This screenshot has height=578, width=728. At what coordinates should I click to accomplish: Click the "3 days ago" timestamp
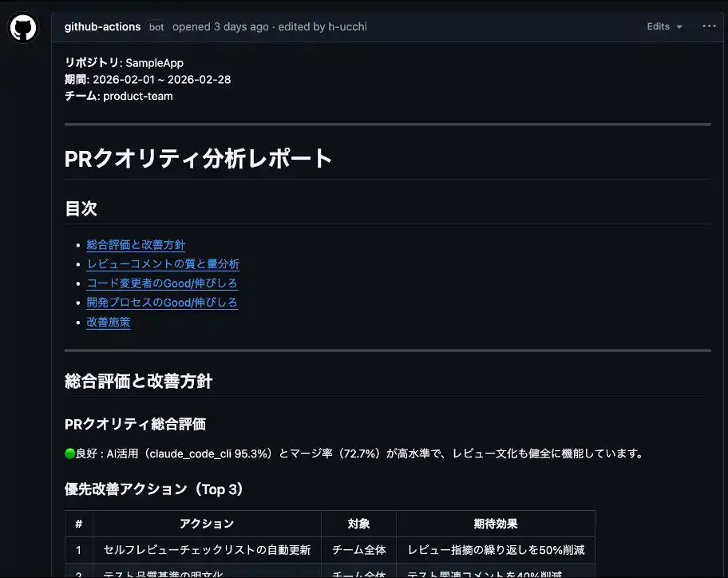241,26
